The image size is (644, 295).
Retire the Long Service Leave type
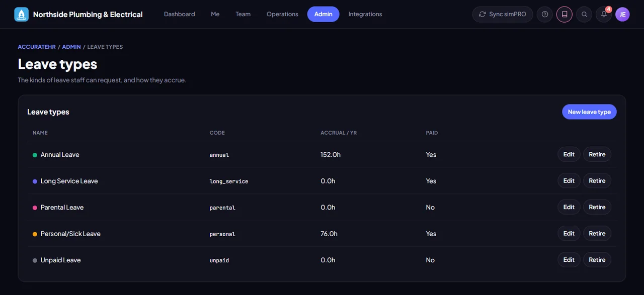pyautogui.click(x=597, y=181)
